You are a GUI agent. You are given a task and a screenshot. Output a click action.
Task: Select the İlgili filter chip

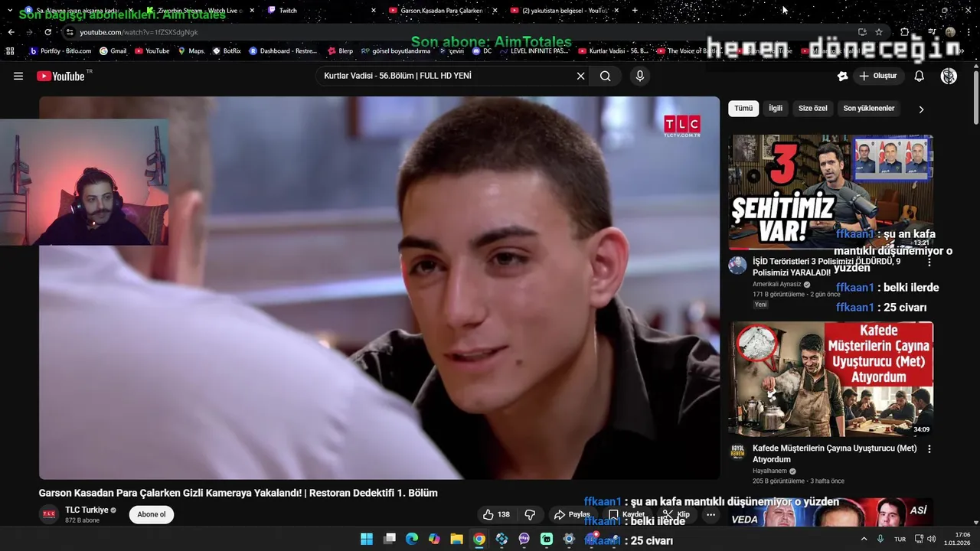point(776,109)
